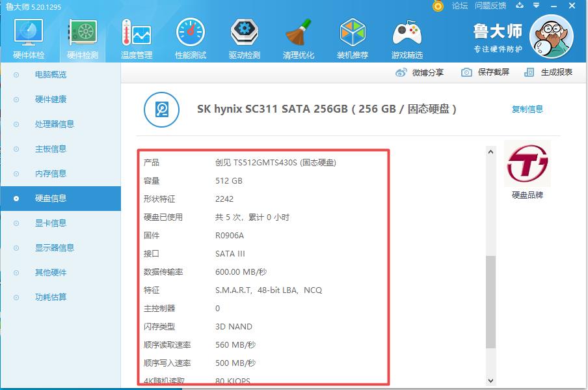Click 保存截屏 text button

(494, 72)
